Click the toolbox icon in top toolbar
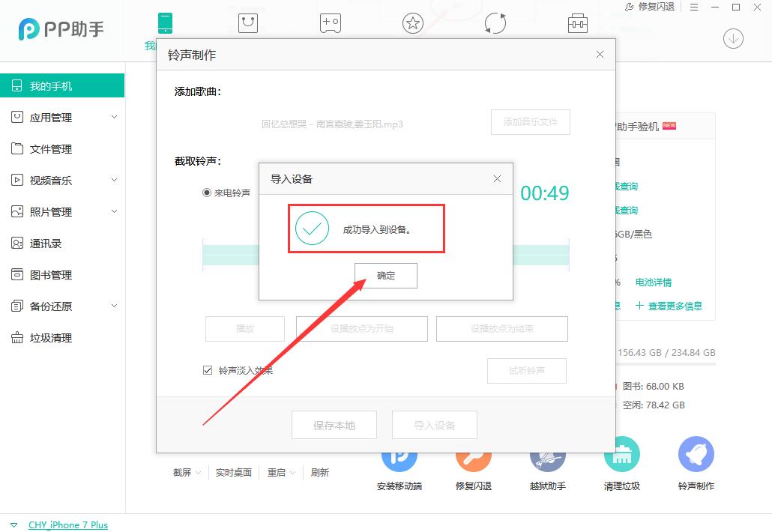 [x=577, y=23]
